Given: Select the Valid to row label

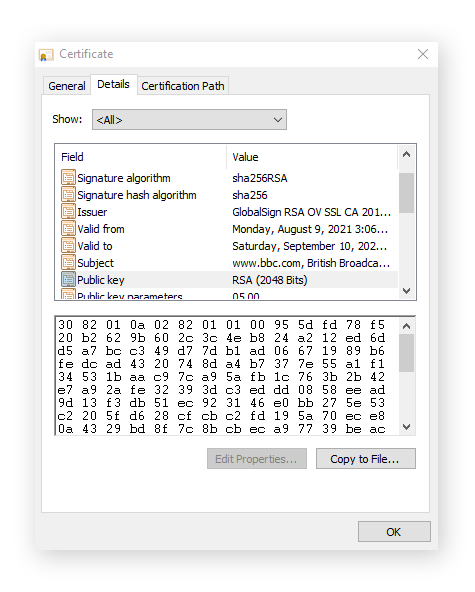Looking at the screenshot, I should coord(95,246).
